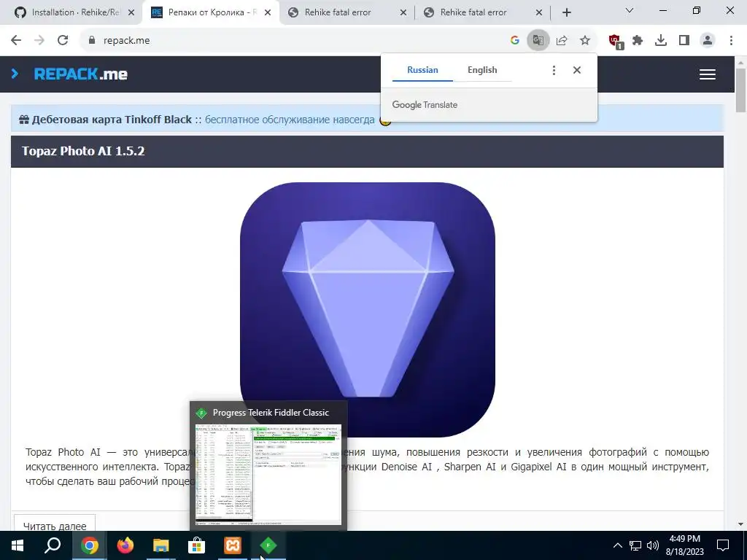Show hidden system tray icons
This screenshot has width=747, height=560.
click(x=617, y=545)
